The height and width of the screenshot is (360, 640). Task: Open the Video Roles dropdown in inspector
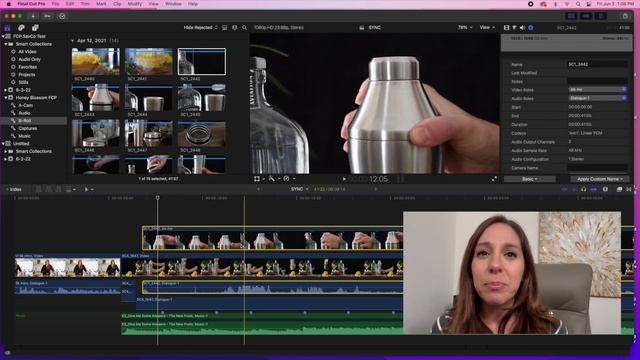598,89
